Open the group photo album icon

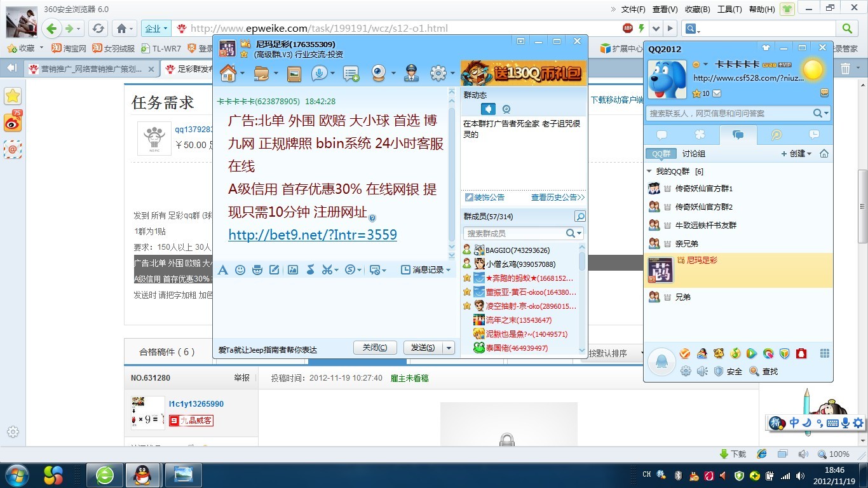(294, 74)
